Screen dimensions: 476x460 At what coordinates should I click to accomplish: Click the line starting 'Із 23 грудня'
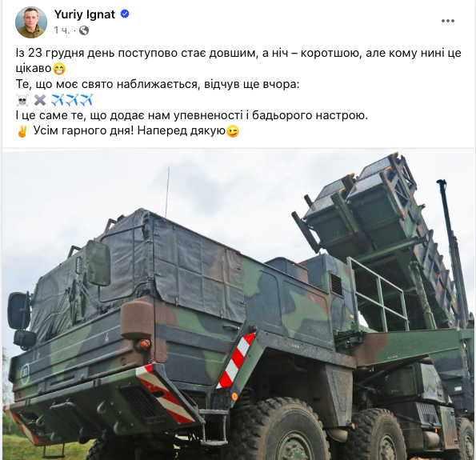(x=238, y=53)
